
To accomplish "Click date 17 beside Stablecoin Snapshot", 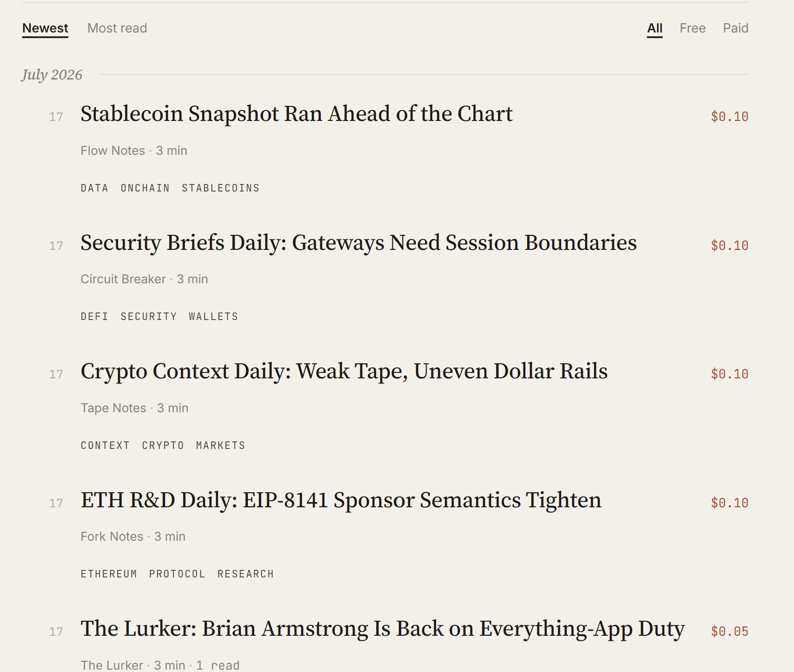I will point(56,117).
